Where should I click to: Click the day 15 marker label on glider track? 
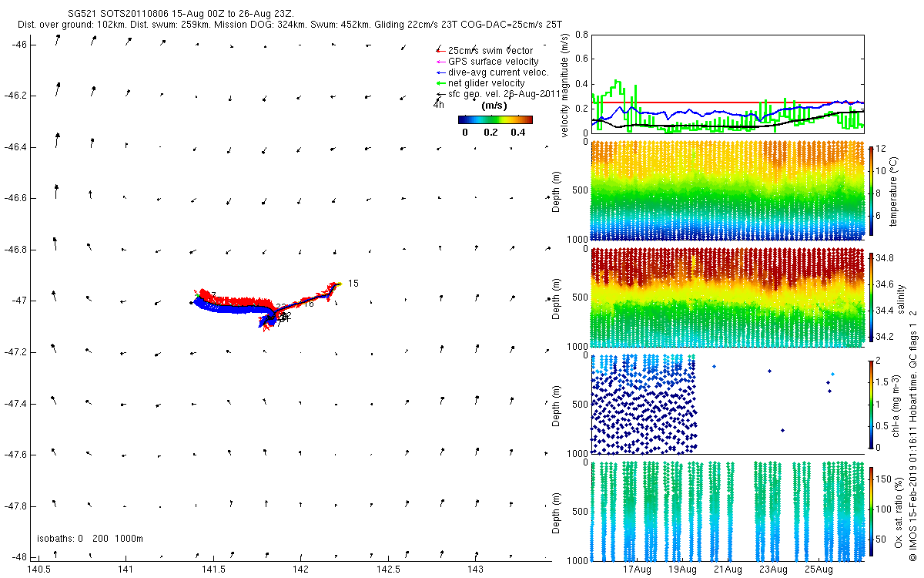(353, 284)
